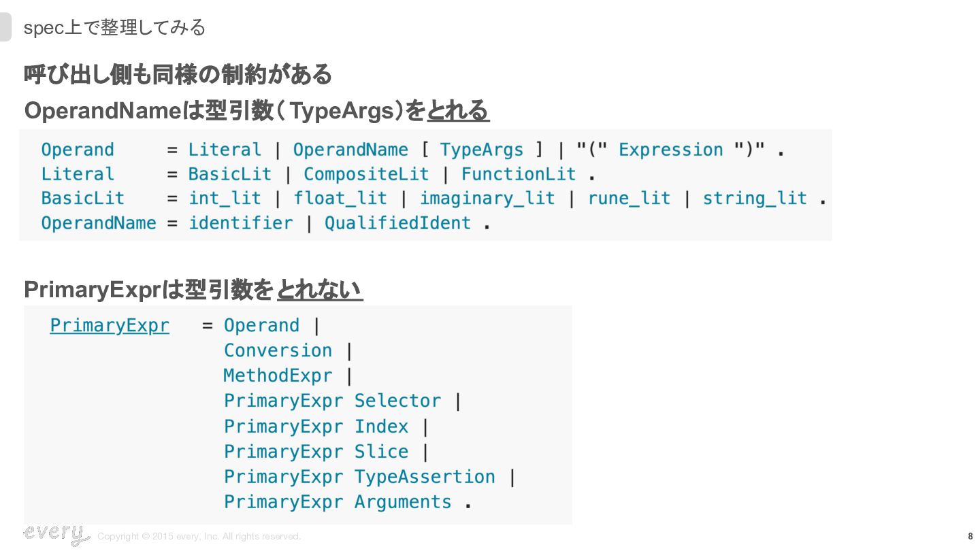980x551 pixels.
Task: Click TypeArgs in the Operand rule
Action: pos(482,150)
